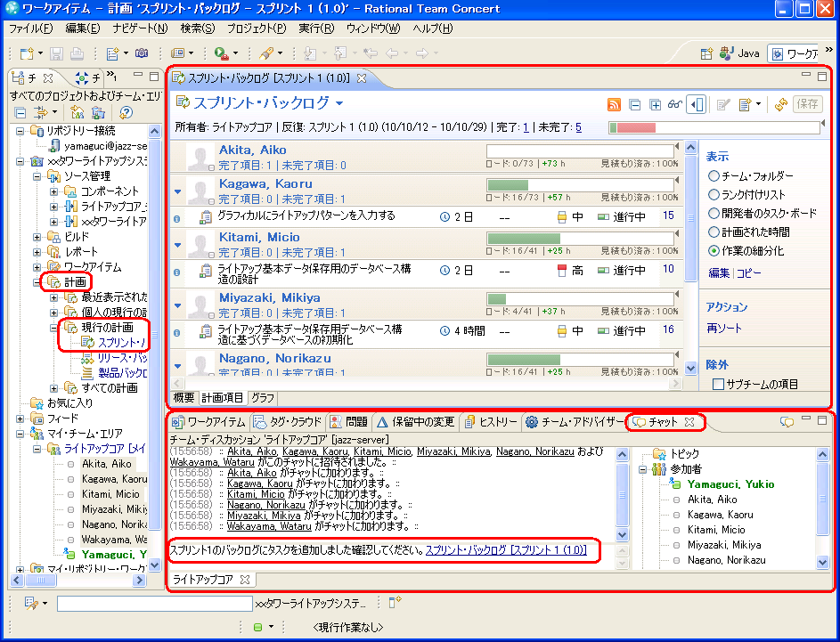Click the edit pencil icon in plan header

point(723,104)
